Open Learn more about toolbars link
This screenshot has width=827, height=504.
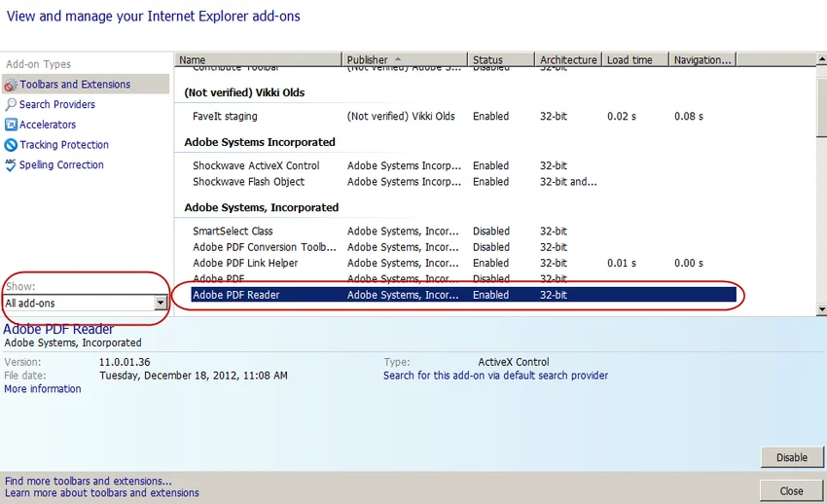click(x=102, y=492)
